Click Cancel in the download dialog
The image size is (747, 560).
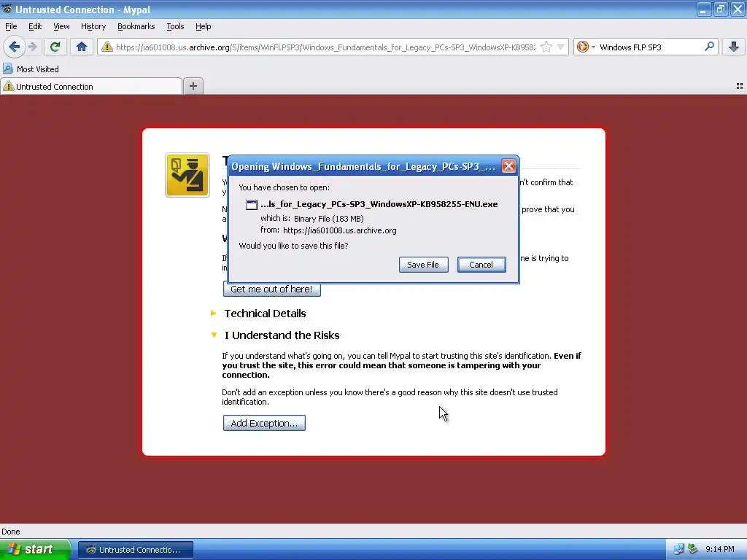point(481,265)
